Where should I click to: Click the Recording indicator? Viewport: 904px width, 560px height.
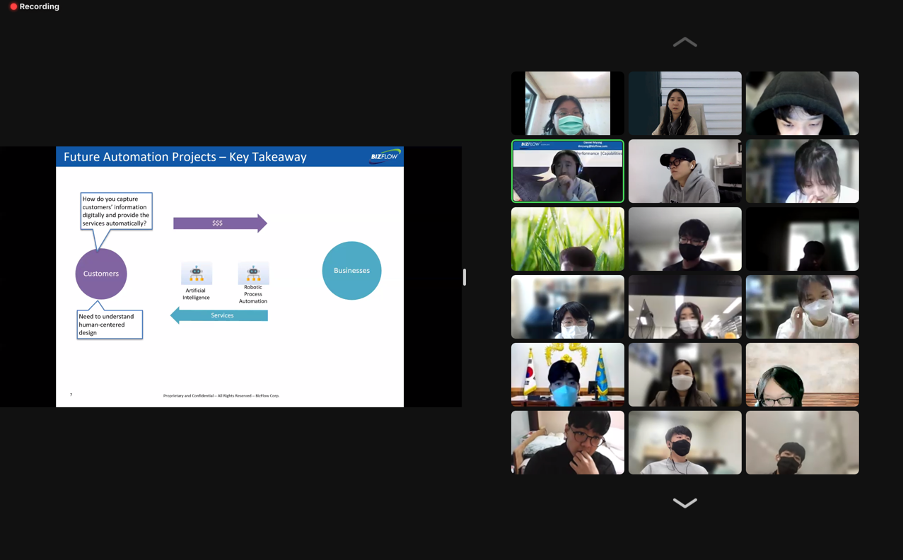click(34, 6)
